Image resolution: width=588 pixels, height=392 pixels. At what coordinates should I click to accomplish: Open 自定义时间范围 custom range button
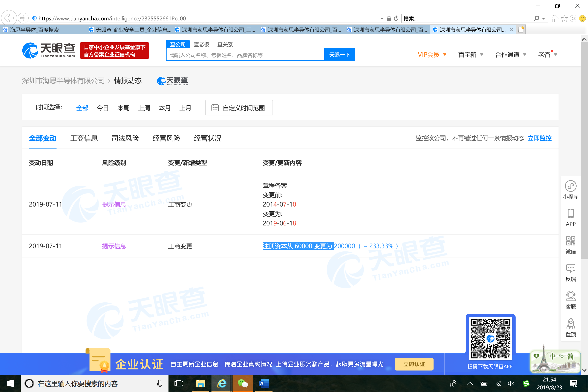[x=239, y=108]
